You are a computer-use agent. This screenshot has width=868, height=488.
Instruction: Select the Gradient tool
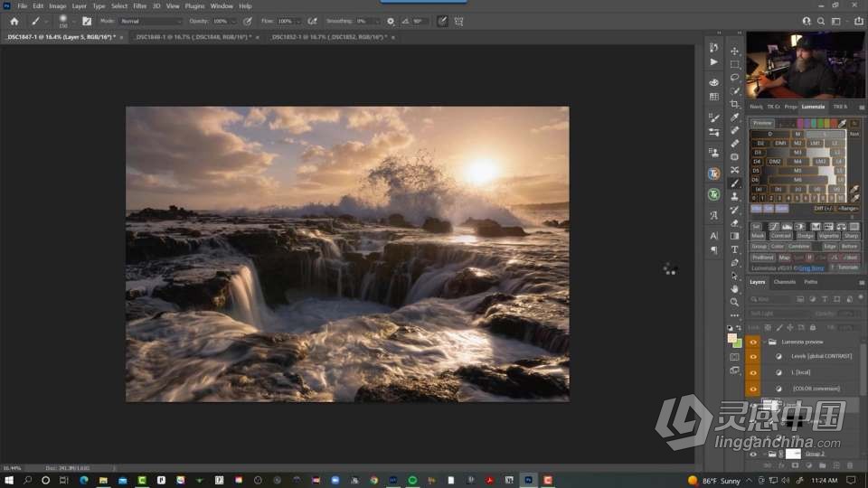click(734, 236)
